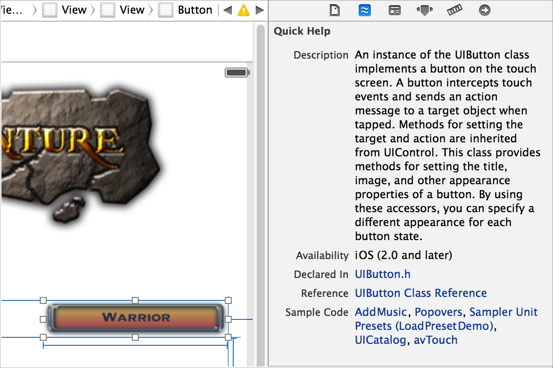This screenshot has height=368, width=553.
Task: Select the Quick Help inspector icon
Action: (x=364, y=10)
